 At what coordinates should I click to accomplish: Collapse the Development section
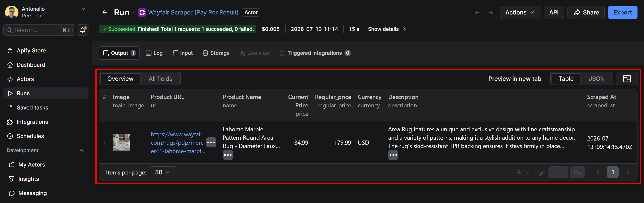point(82,150)
